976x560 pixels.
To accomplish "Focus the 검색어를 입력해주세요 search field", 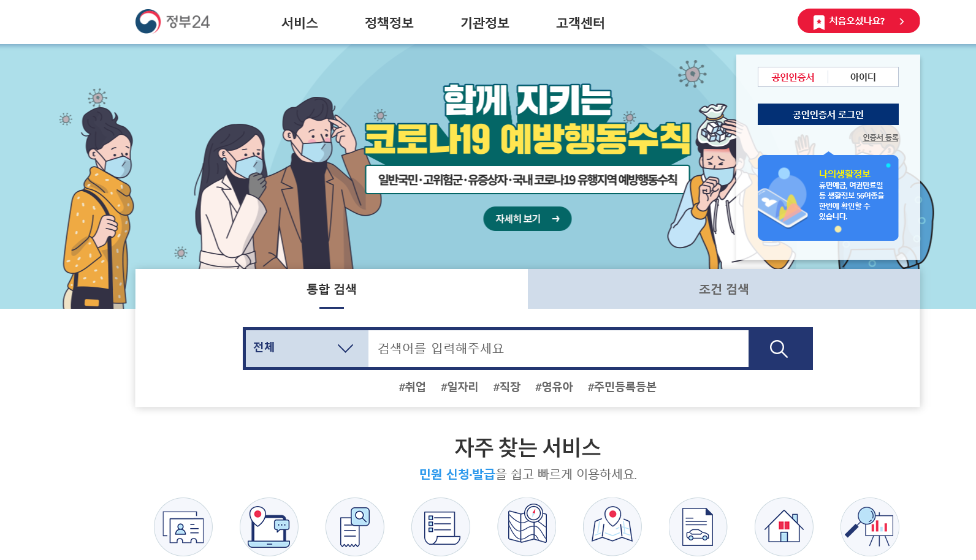I will pos(559,349).
